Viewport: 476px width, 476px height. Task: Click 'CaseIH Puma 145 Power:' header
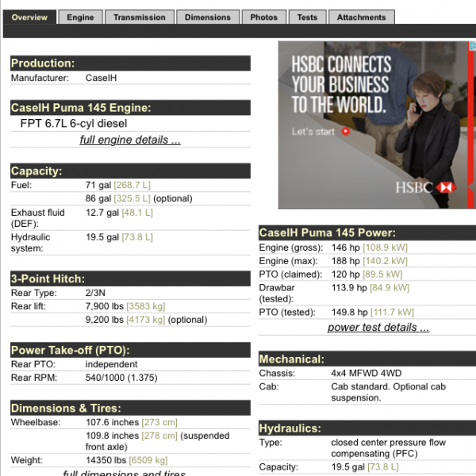coord(367,232)
